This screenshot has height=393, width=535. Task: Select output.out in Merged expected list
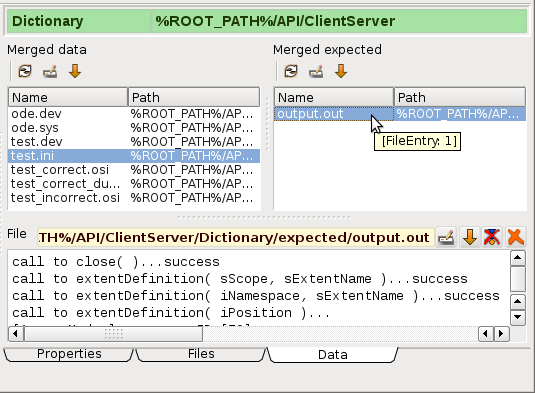(x=400, y=114)
